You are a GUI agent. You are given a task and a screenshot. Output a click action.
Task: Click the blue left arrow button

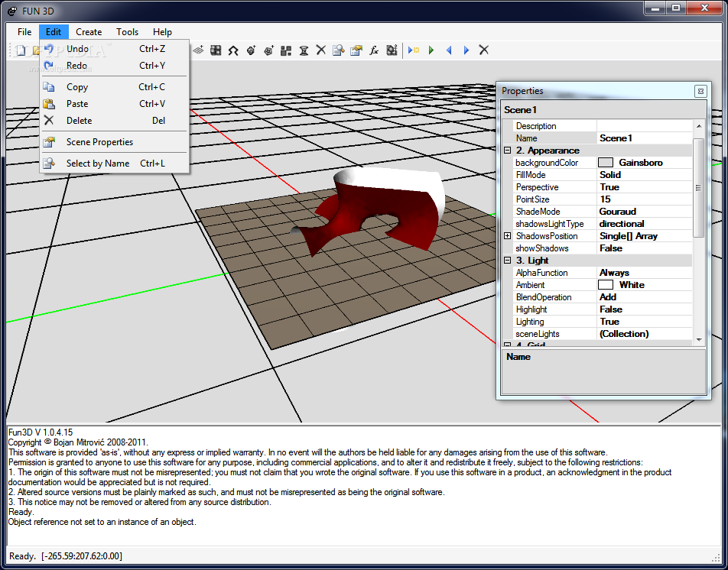(449, 50)
